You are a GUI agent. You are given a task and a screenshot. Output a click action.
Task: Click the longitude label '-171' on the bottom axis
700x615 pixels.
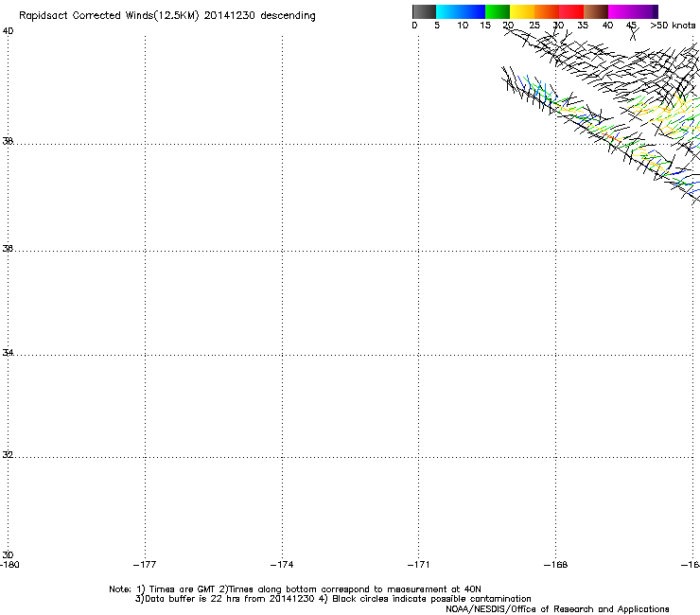419,565
